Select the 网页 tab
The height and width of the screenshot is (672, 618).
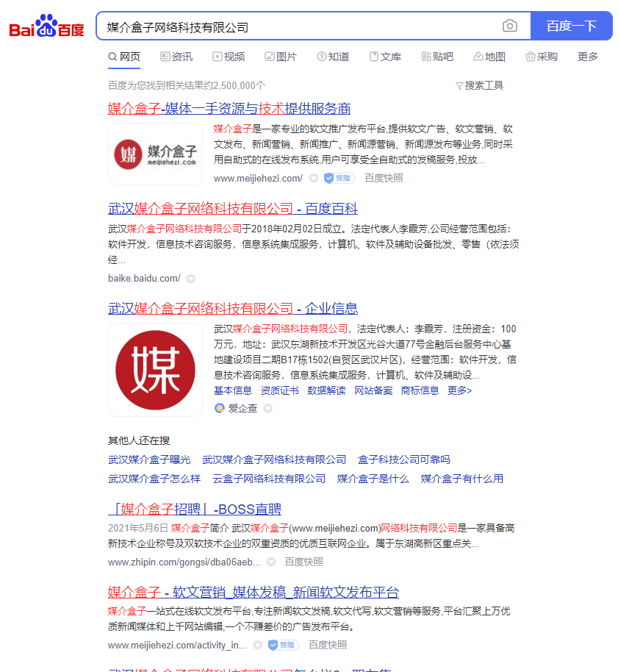click(x=124, y=57)
